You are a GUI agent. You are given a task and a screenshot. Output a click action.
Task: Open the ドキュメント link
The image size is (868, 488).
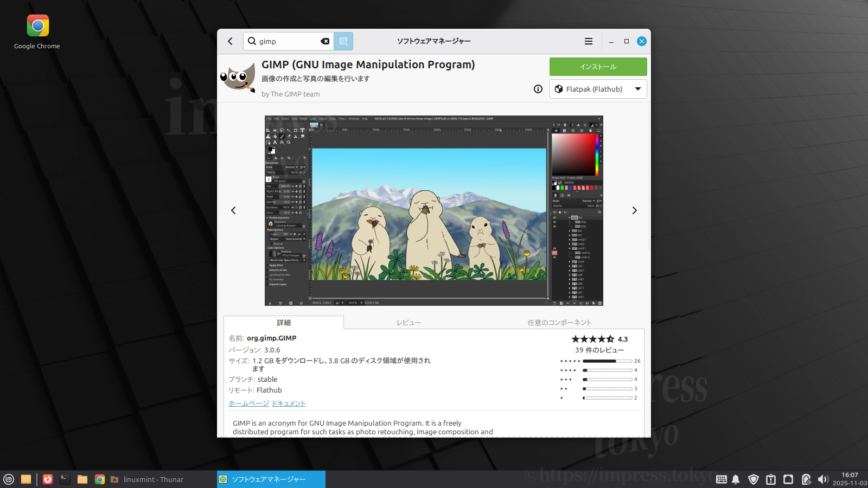[x=289, y=403]
